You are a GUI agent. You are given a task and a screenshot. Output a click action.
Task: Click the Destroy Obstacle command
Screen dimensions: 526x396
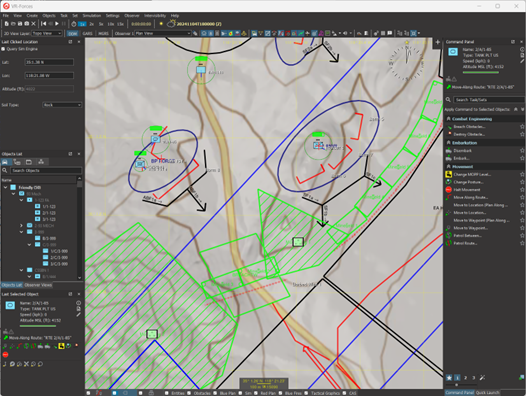(x=469, y=134)
